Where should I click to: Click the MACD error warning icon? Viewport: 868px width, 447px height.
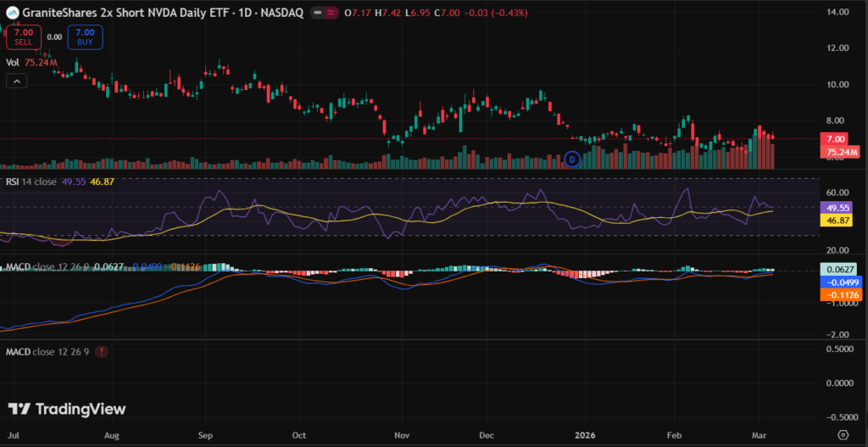coord(102,351)
